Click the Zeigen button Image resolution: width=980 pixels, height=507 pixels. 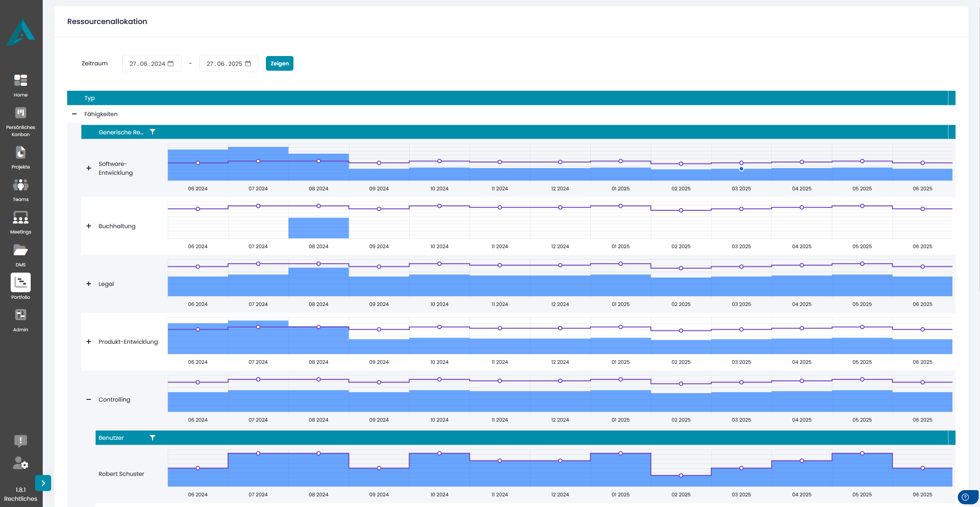(279, 63)
